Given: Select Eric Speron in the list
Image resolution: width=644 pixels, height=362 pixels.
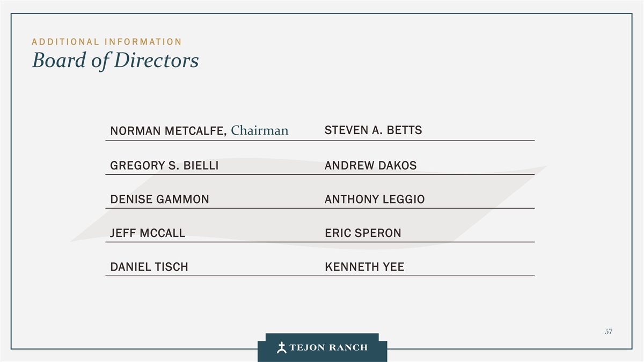Looking at the screenshot, I should [x=363, y=233].
